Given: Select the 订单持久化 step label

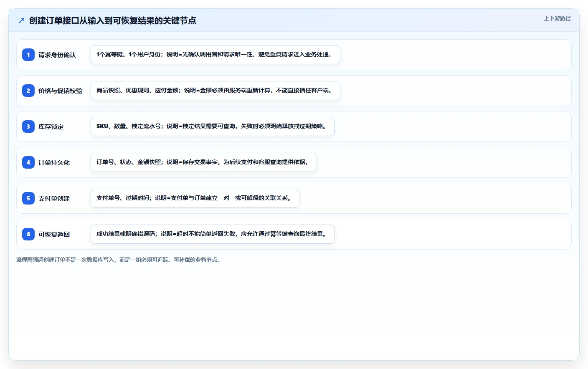Looking at the screenshot, I should (54, 162).
